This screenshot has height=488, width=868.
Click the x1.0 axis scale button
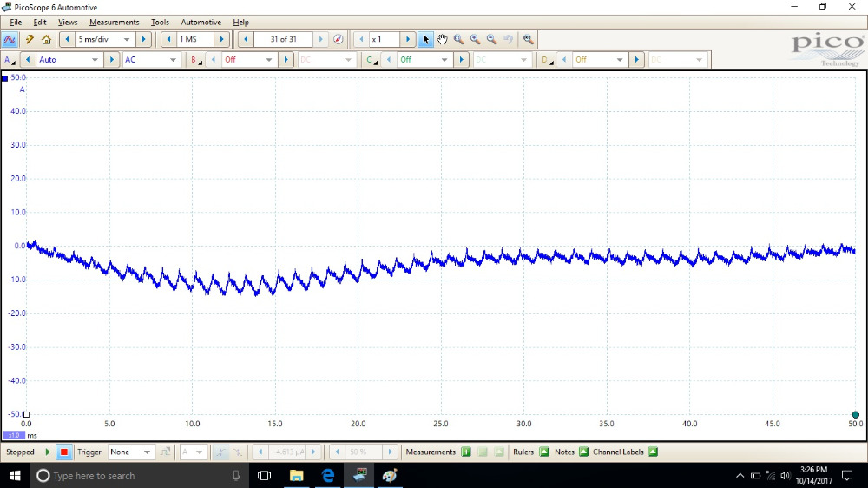(x=13, y=435)
